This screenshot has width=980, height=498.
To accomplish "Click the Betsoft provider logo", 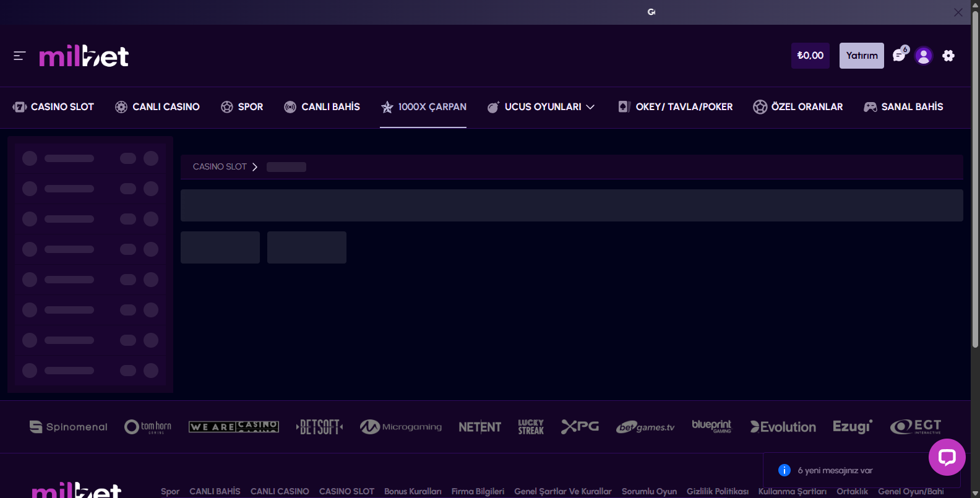I will (319, 427).
